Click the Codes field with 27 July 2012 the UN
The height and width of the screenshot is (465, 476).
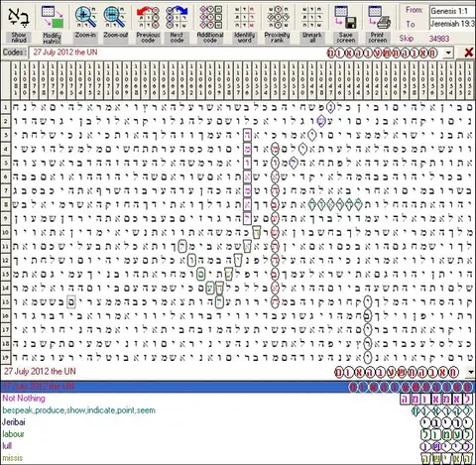tap(236, 53)
